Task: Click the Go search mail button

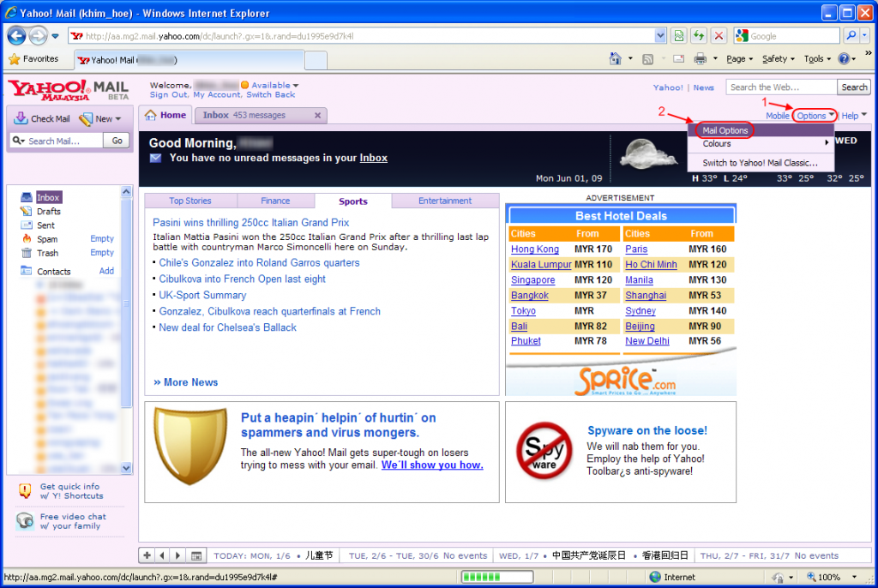Action: (x=117, y=141)
